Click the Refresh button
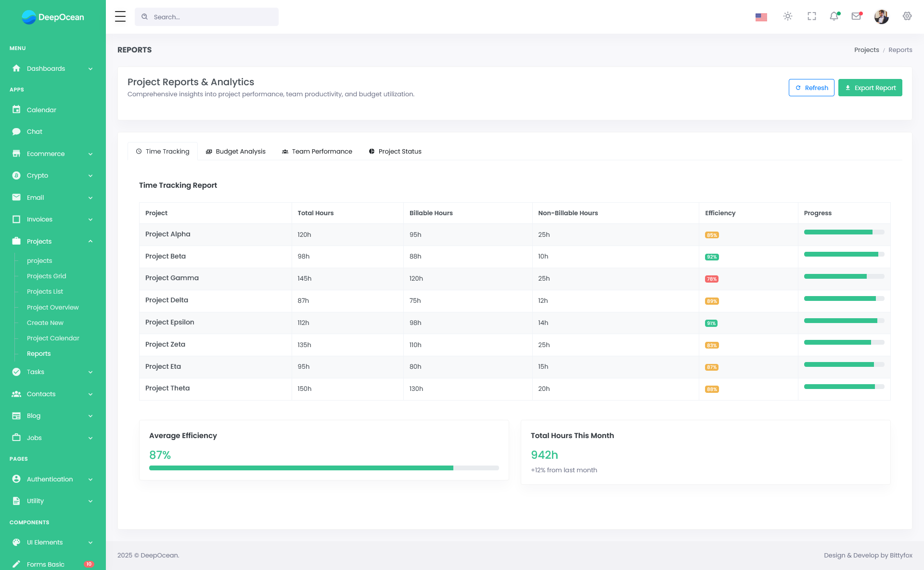Image resolution: width=924 pixels, height=570 pixels. click(x=811, y=88)
